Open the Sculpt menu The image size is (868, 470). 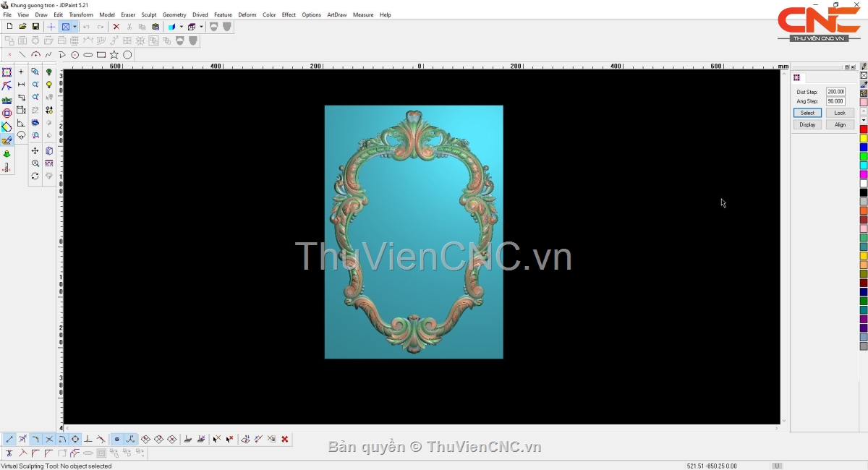149,14
